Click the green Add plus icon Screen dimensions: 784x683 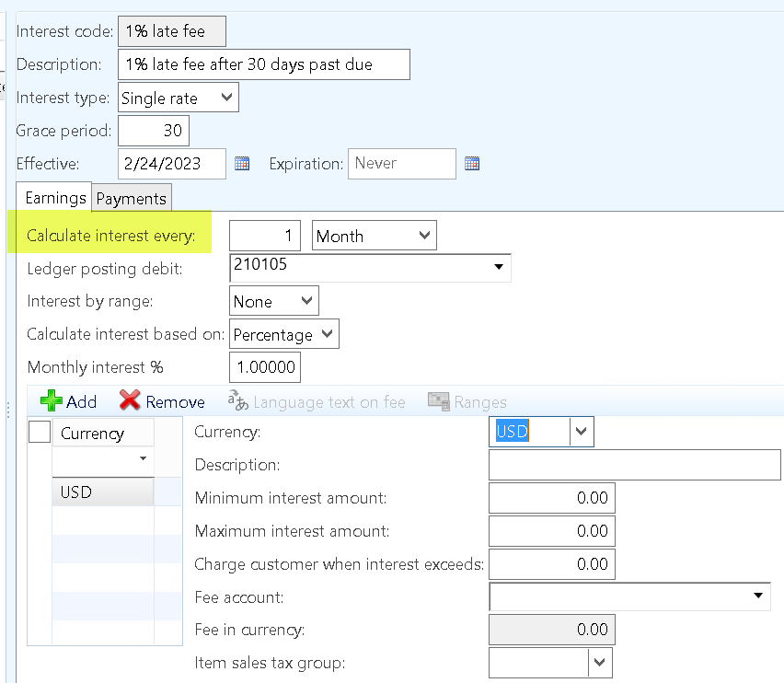point(52,401)
